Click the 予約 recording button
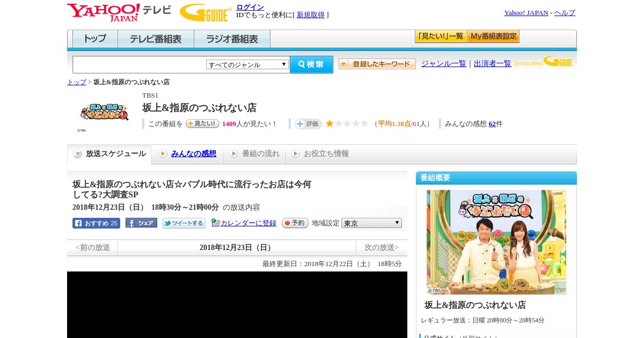Screen dimensions: 644x338 pos(295,223)
